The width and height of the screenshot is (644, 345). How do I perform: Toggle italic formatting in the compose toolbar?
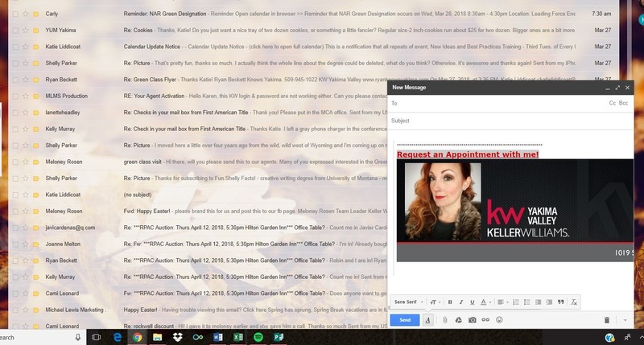(460, 302)
